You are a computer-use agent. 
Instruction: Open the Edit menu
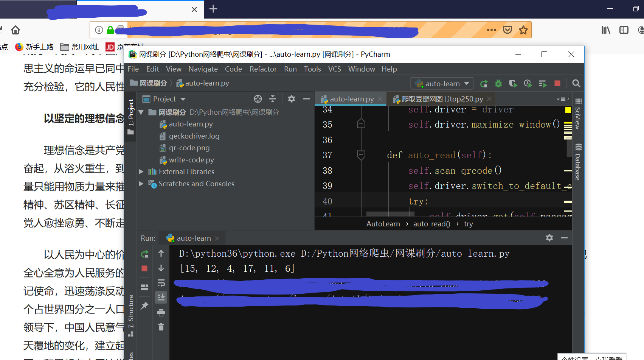(152, 69)
